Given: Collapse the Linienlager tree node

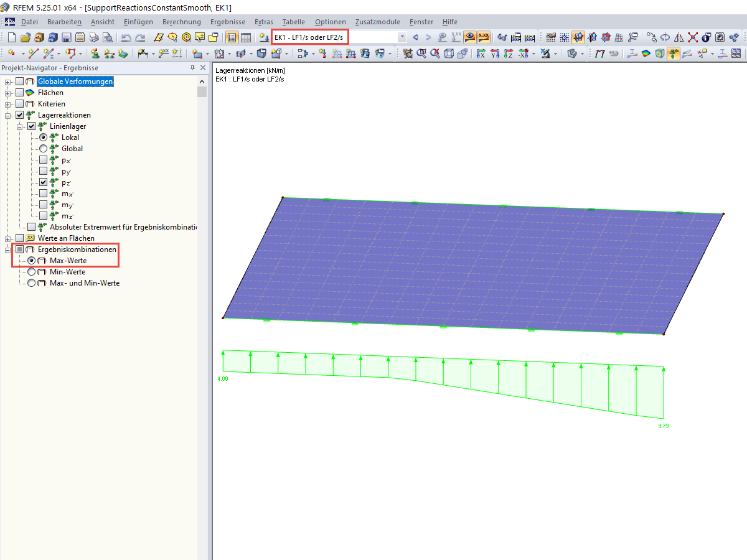Looking at the screenshot, I should click(x=20, y=126).
